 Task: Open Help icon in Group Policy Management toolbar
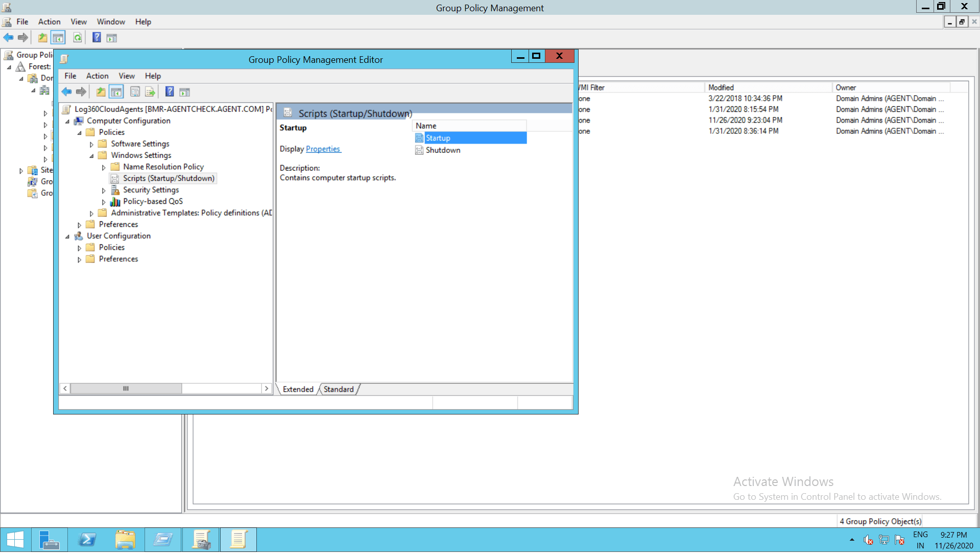(x=97, y=37)
